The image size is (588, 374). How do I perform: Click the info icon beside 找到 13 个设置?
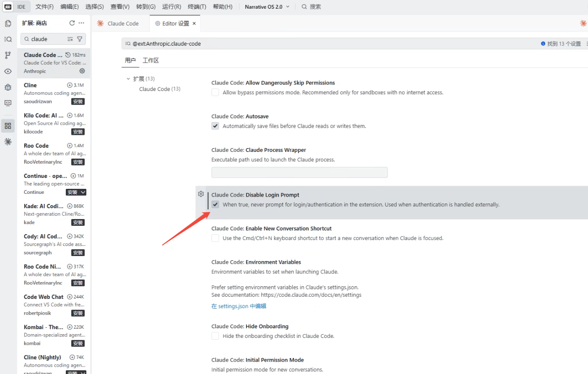coord(543,44)
